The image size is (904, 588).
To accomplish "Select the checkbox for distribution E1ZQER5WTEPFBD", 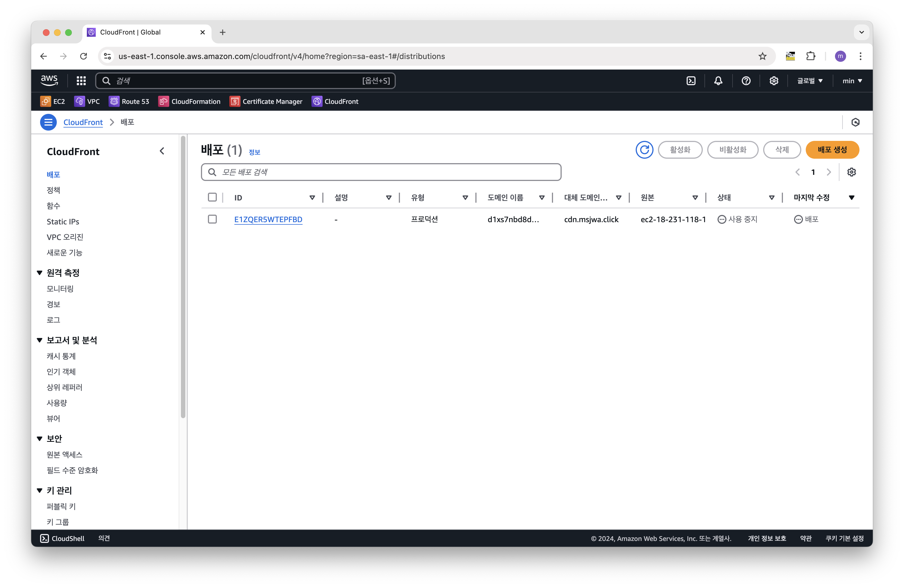I will [x=212, y=219].
